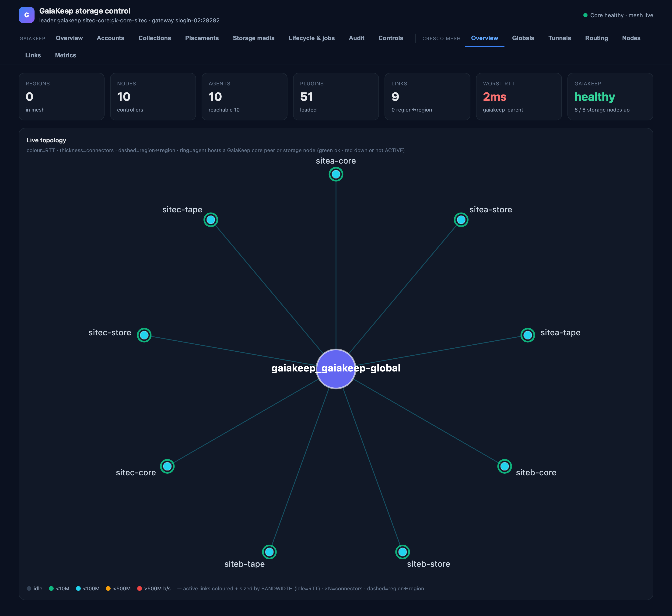Open the Accounts tab

(110, 38)
